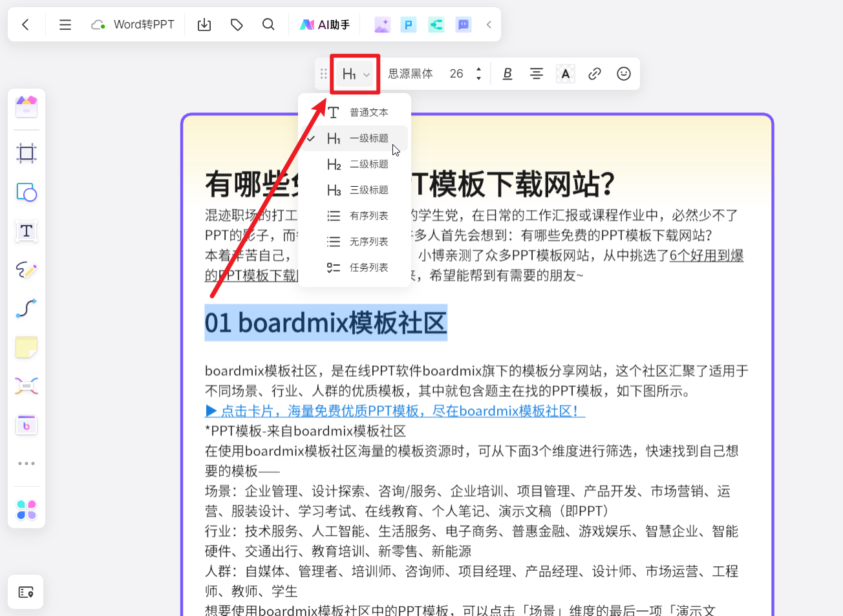This screenshot has width=843, height=616.
Task: Click the AI助手 button
Action: 325,24
